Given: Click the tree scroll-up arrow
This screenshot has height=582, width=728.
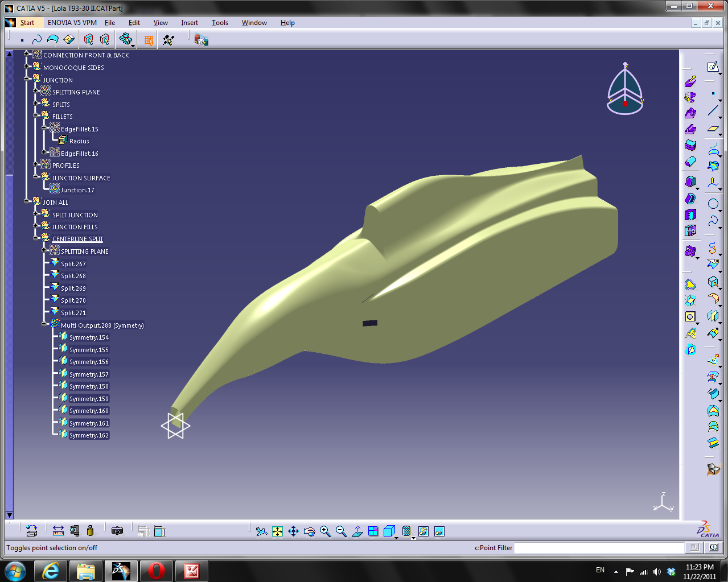Looking at the screenshot, I should [x=9, y=53].
